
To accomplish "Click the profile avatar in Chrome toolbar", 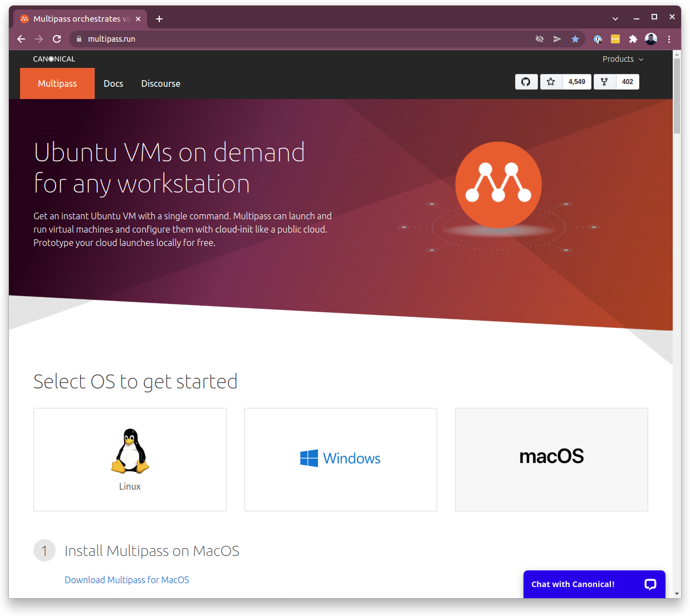I will [x=651, y=39].
